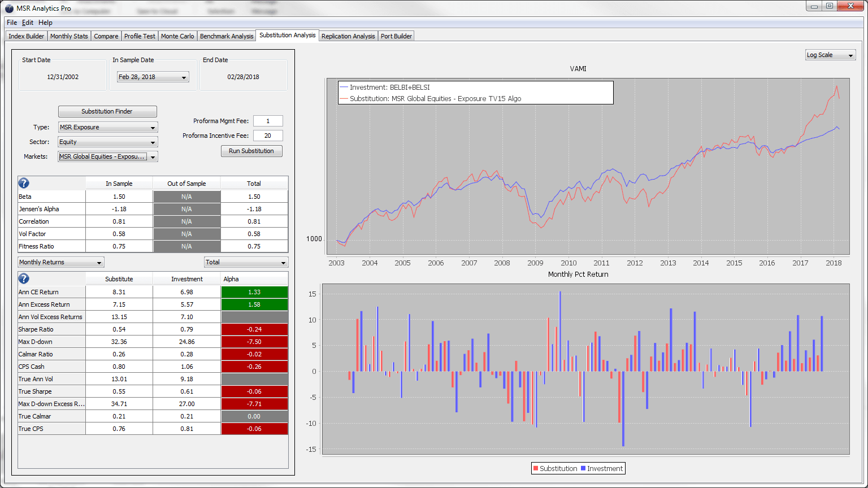Click the Run Substitution button
Image resolution: width=868 pixels, height=488 pixels.
tap(251, 151)
